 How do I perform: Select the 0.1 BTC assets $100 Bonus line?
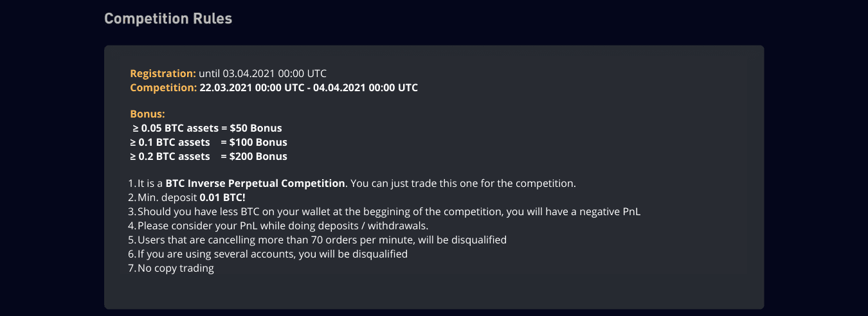208,142
